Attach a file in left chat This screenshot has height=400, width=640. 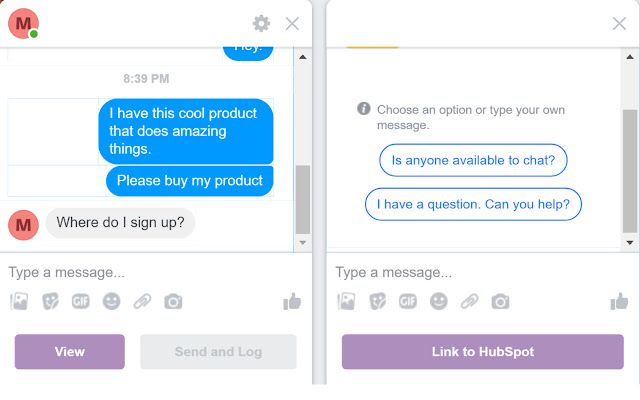[142, 301]
